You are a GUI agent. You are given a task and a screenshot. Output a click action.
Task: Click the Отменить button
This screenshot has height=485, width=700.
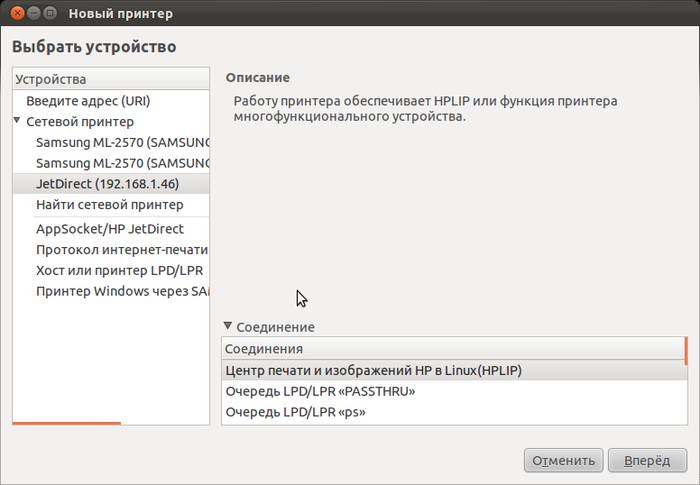[x=563, y=461]
